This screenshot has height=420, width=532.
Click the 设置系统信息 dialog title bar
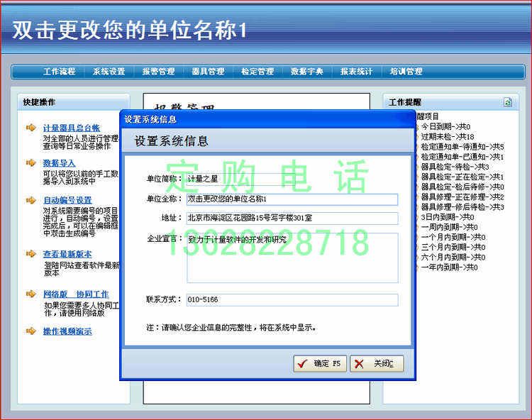[267, 119]
